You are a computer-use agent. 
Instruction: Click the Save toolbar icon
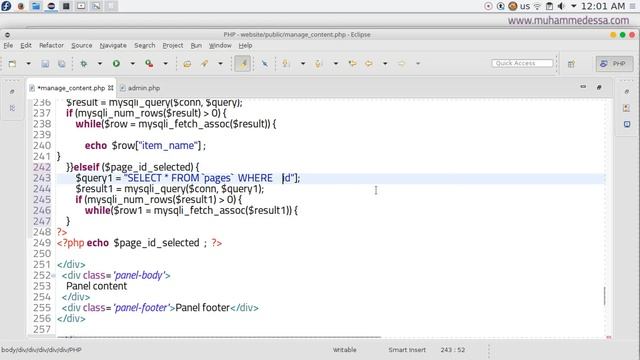click(45, 64)
